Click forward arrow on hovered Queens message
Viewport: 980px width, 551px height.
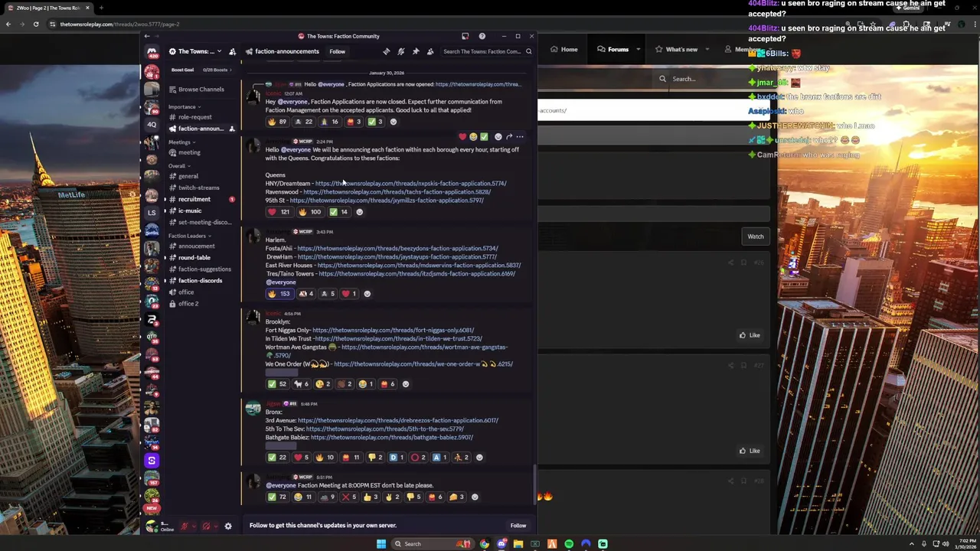pos(509,137)
